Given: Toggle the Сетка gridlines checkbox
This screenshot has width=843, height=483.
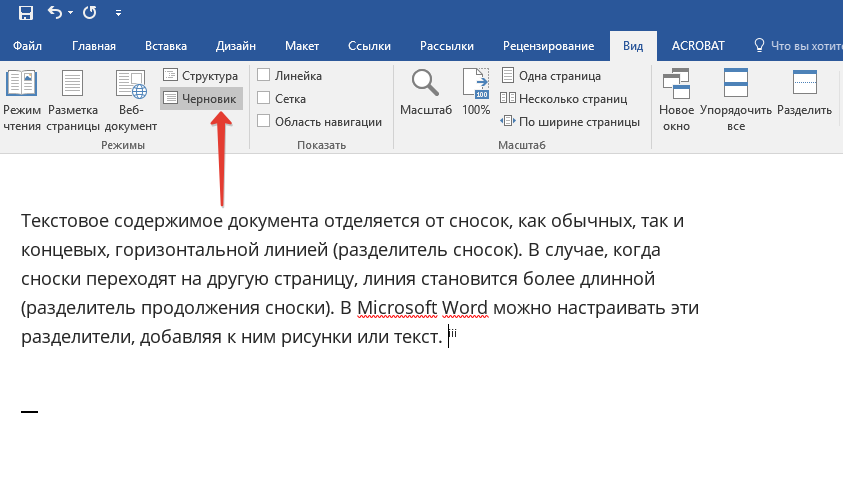Looking at the screenshot, I should (x=263, y=98).
